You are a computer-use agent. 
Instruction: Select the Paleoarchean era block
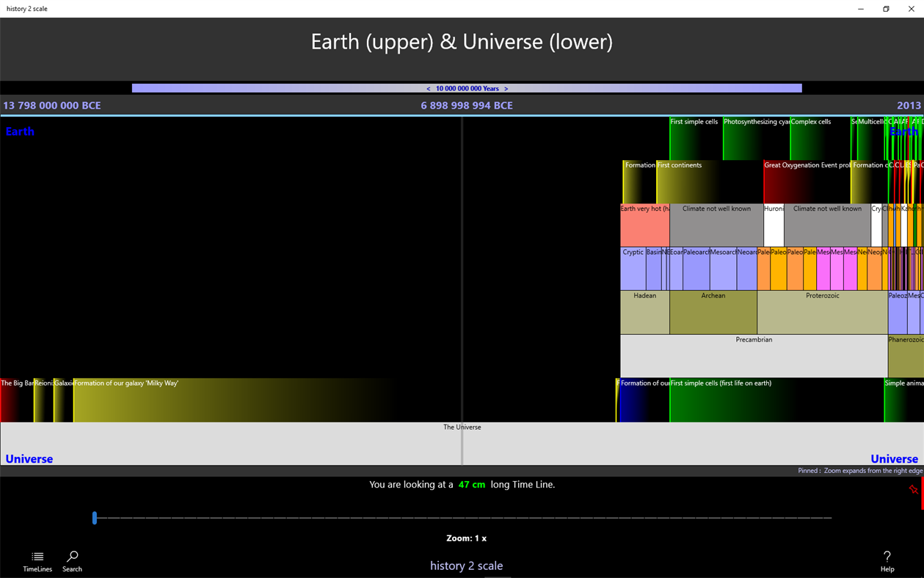click(696, 269)
